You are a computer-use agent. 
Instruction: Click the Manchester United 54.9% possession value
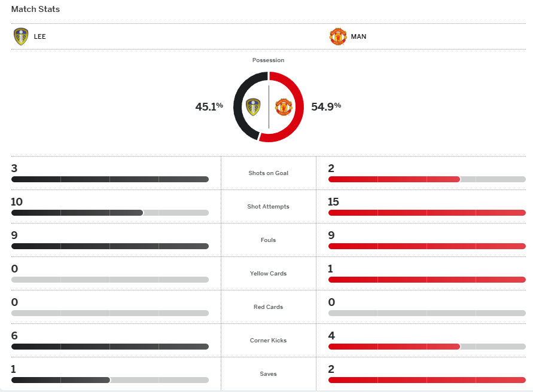326,107
